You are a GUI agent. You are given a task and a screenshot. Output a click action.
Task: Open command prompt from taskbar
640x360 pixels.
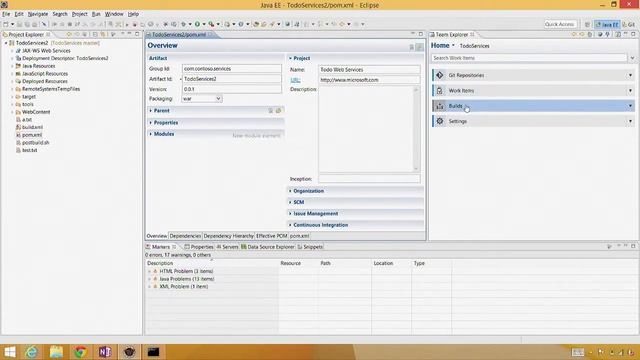click(153, 352)
